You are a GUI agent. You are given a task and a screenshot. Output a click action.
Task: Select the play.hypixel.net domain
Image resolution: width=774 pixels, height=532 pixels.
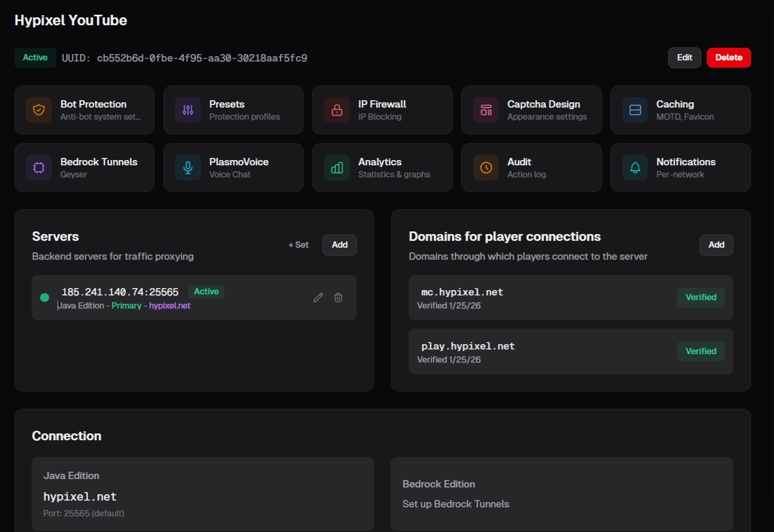468,346
